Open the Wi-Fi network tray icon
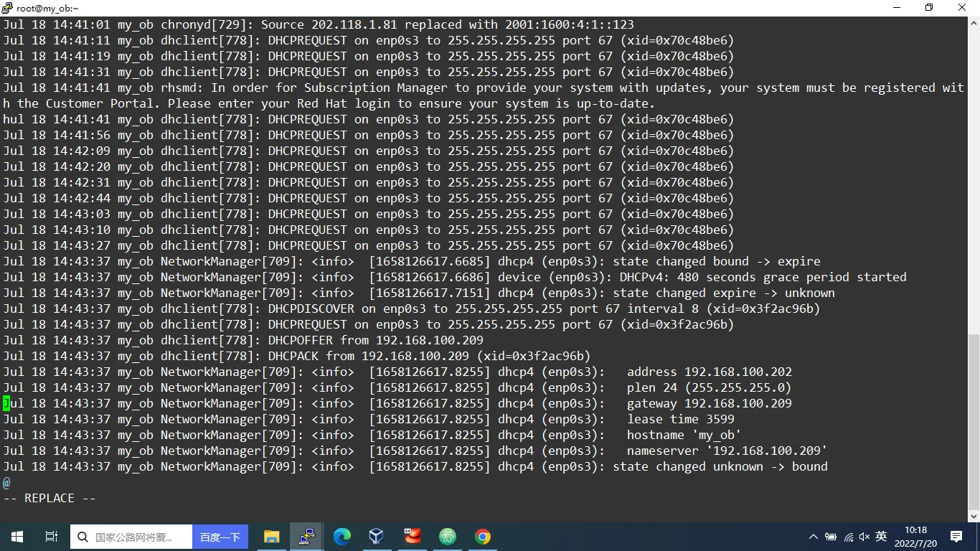The image size is (980, 551). (848, 537)
